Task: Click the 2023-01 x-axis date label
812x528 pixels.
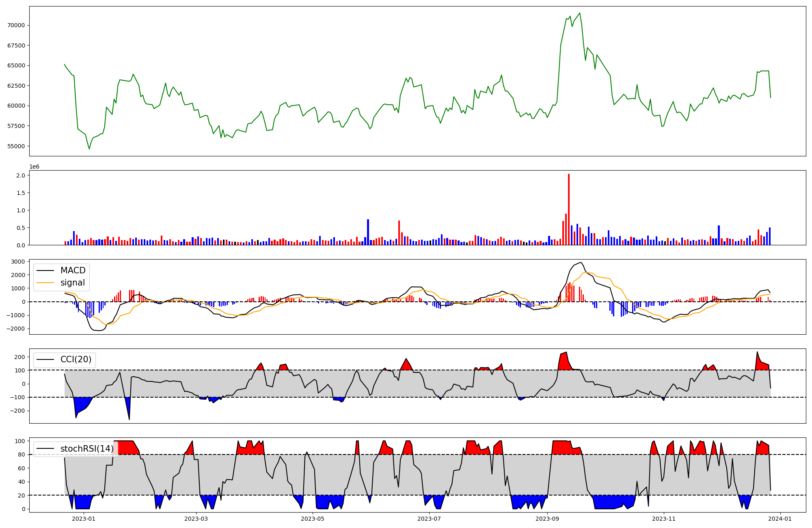Action: click(84, 519)
